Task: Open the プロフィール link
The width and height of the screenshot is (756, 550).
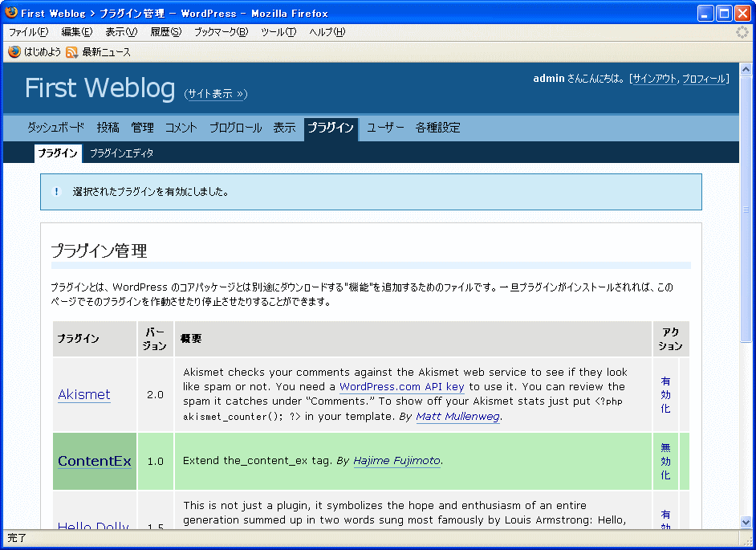Action: pos(704,79)
